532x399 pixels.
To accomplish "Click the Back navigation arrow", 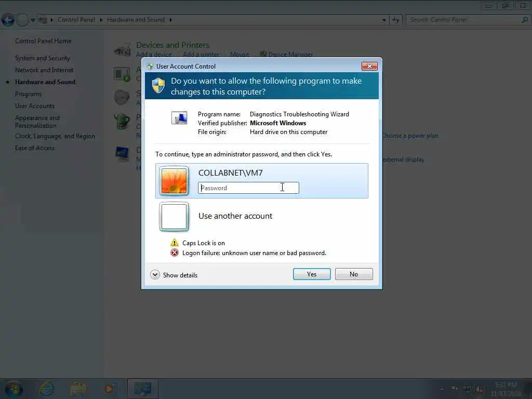I will coord(8,20).
